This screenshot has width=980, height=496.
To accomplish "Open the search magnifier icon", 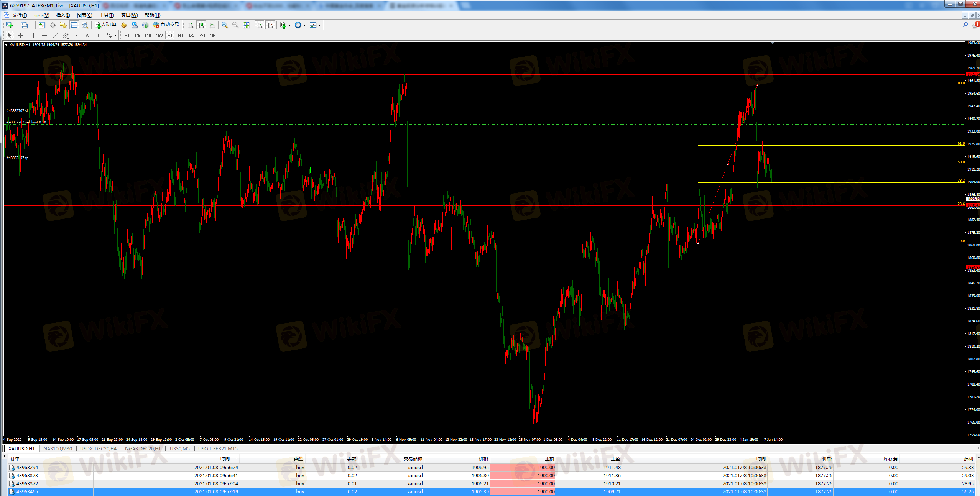I will pos(965,25).
